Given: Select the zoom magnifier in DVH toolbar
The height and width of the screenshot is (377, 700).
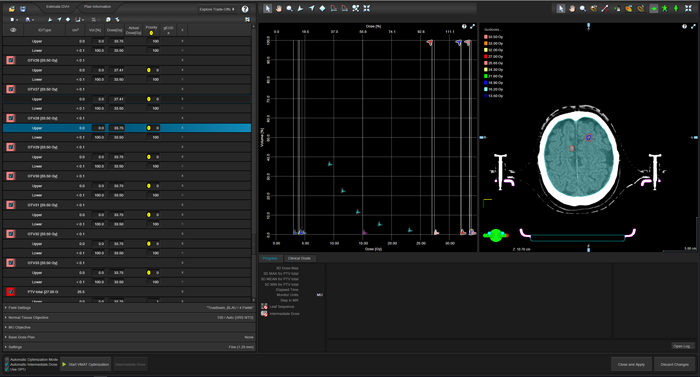Looking at the screenshot, I should coord(290,8).
